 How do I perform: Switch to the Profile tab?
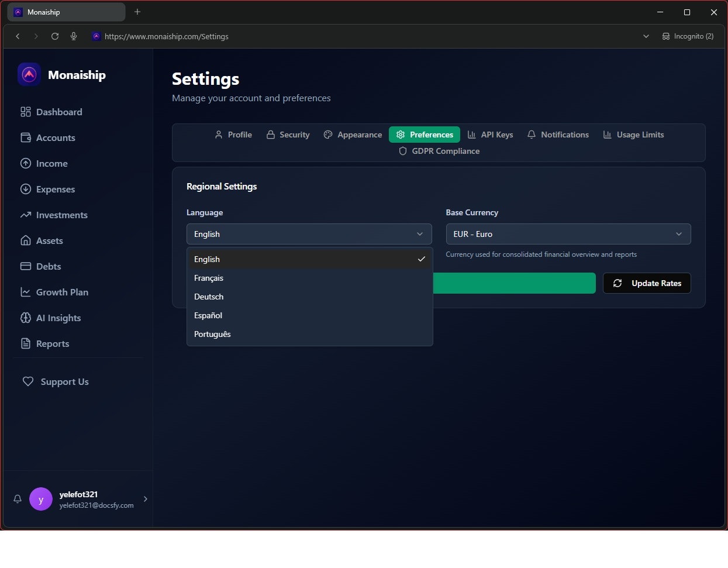pyautogui.click(x=233, y=135)
